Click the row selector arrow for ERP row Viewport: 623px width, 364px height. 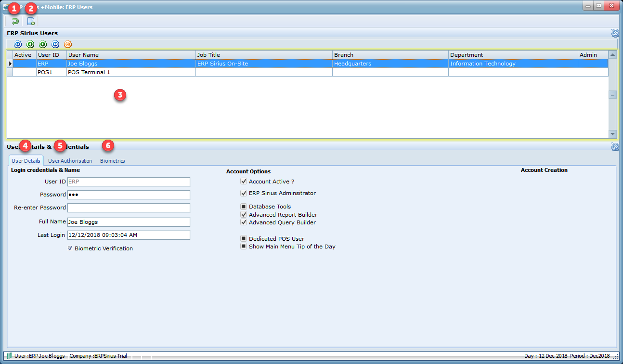pyautogui.click(x=10, y=64)
